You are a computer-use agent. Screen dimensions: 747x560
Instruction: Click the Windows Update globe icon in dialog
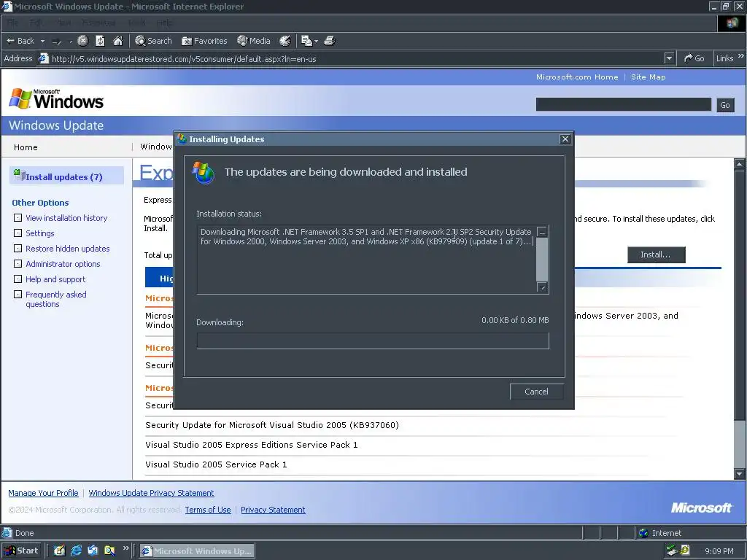click(204, 172)
